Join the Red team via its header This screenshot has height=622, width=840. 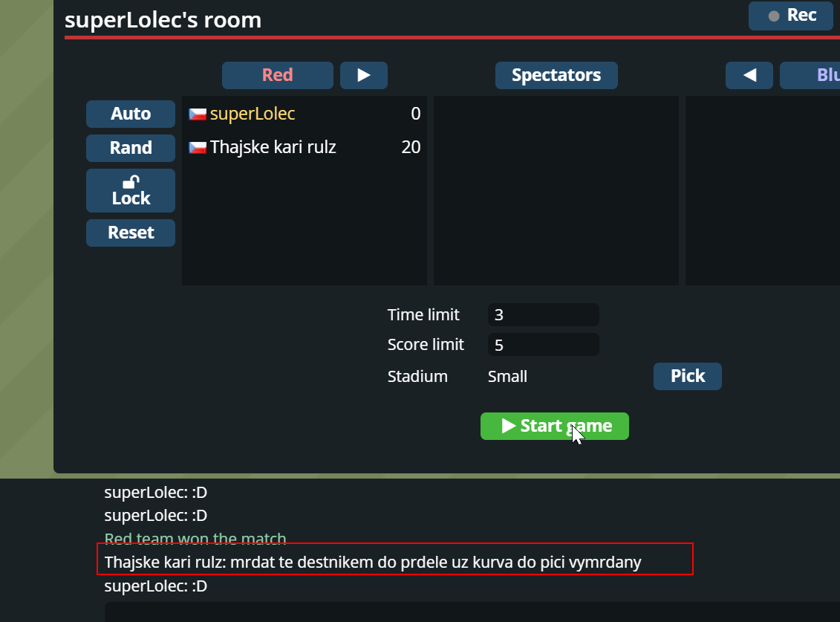(278, 75)
